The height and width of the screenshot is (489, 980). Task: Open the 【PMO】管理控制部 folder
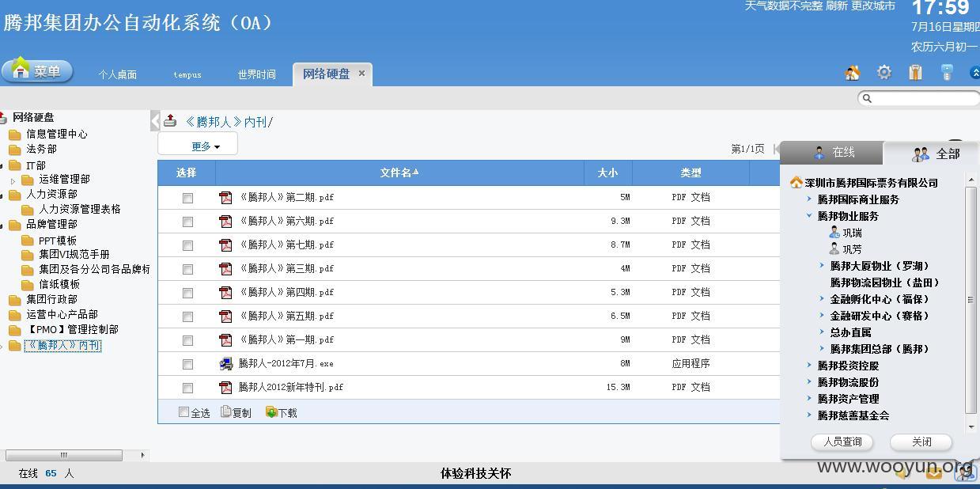pos(73,329)
